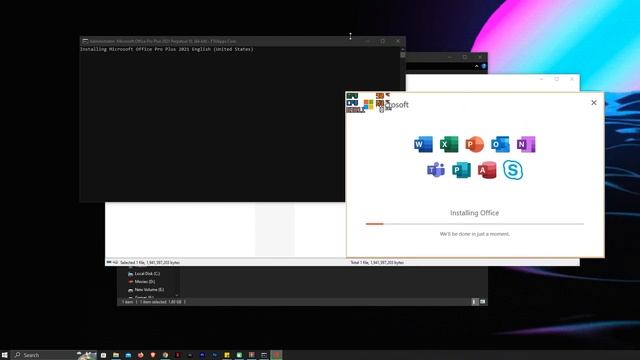Click the command prompt scrollbar up arrow
The width and height of the screenshot is (640, 360).
pyautogui.click(x=403, y=49)
